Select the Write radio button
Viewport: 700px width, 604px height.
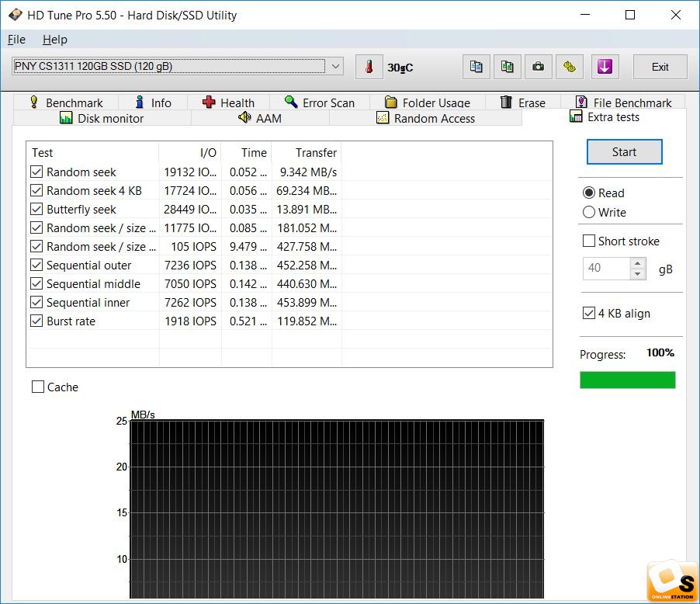589,212
